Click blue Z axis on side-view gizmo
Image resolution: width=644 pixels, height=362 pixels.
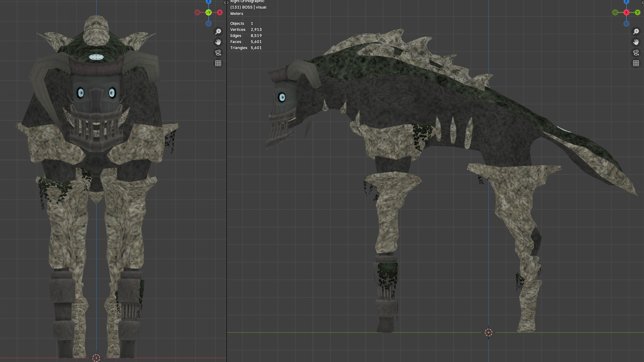click(626, 2)
